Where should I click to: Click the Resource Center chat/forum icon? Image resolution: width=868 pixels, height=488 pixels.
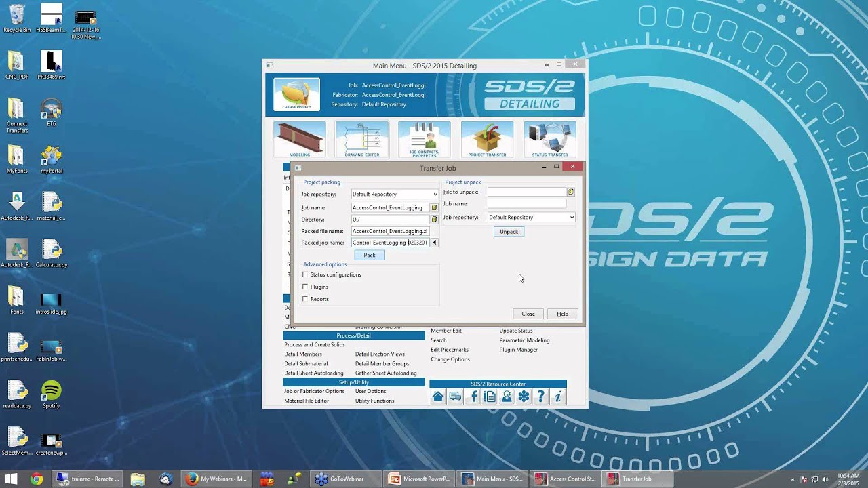[455, 396]
